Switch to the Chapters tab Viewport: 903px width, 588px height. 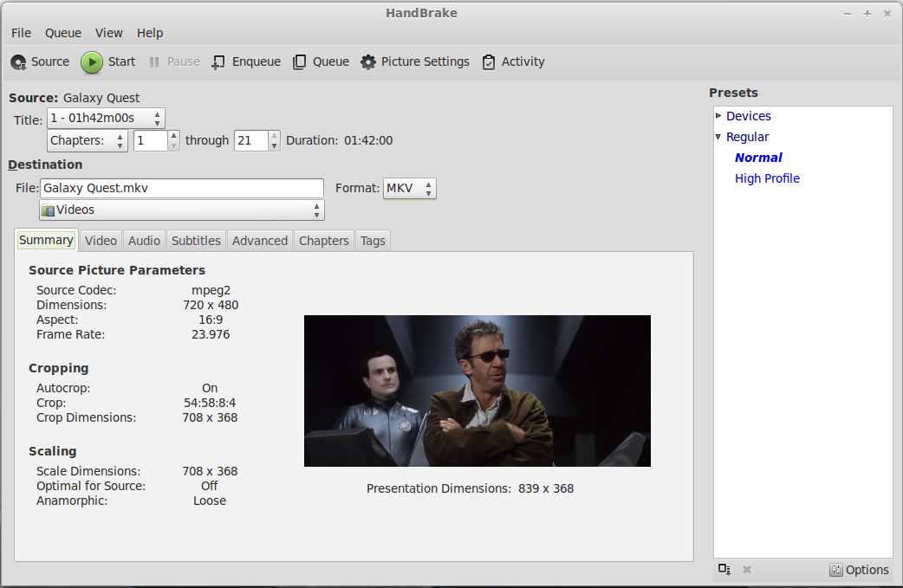tap(323, 241)
